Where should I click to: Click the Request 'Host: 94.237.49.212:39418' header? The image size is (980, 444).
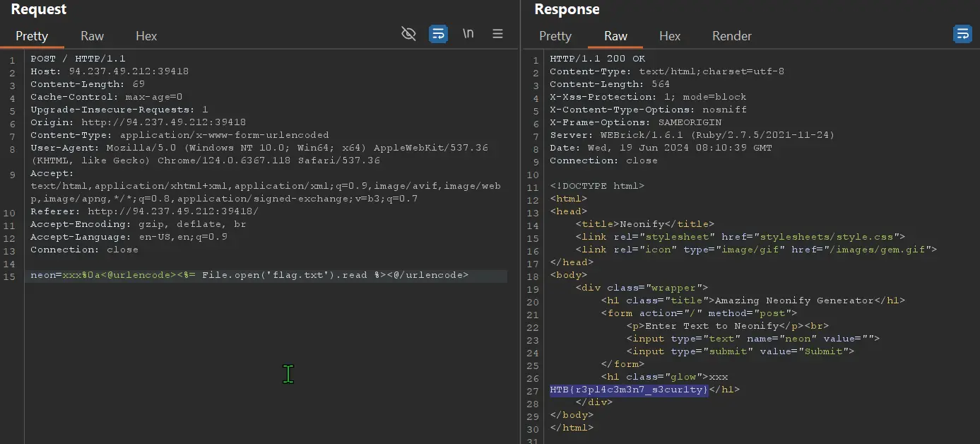(110, 71)
